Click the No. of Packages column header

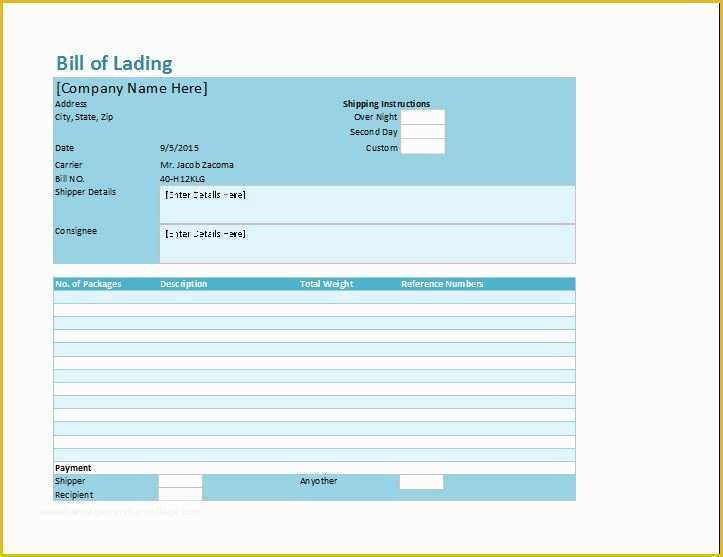coord(88,284)
